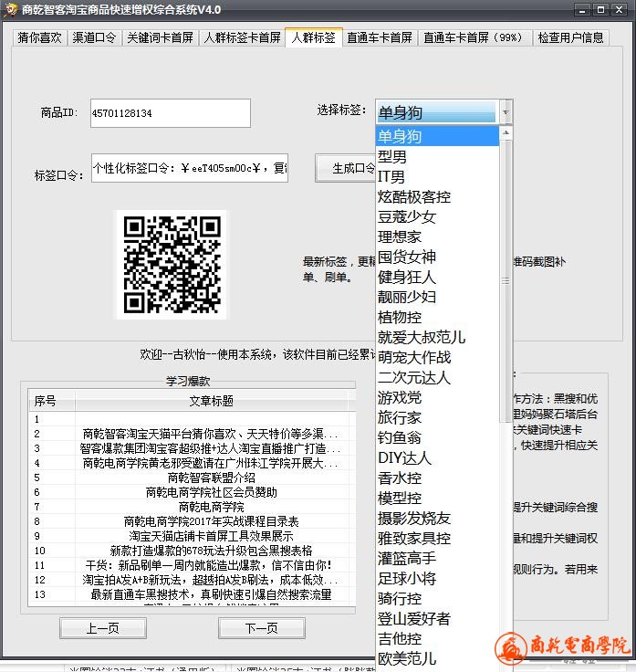Choose 足球小将 option
This screenshot has width=636, height=672.
click(437, 578)
